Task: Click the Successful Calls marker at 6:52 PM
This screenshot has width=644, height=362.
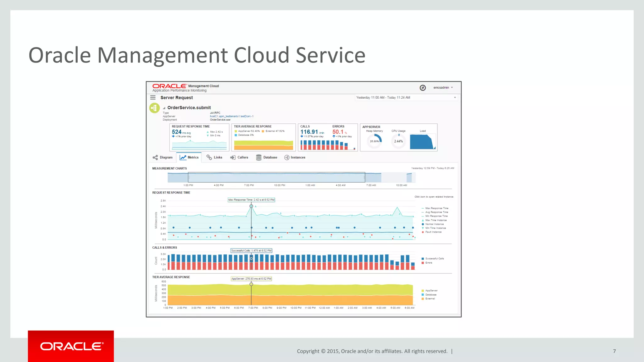Action: [x=251, y=259]
